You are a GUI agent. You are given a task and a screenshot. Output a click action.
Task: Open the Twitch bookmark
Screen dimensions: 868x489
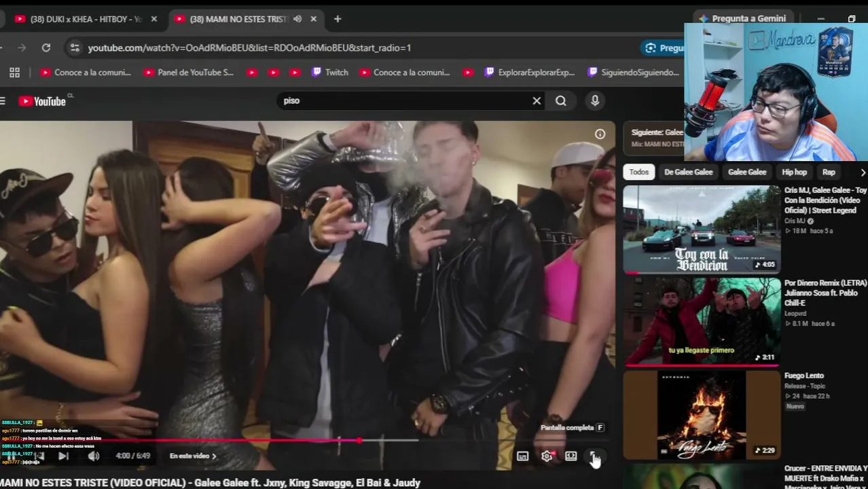(330, 72)
